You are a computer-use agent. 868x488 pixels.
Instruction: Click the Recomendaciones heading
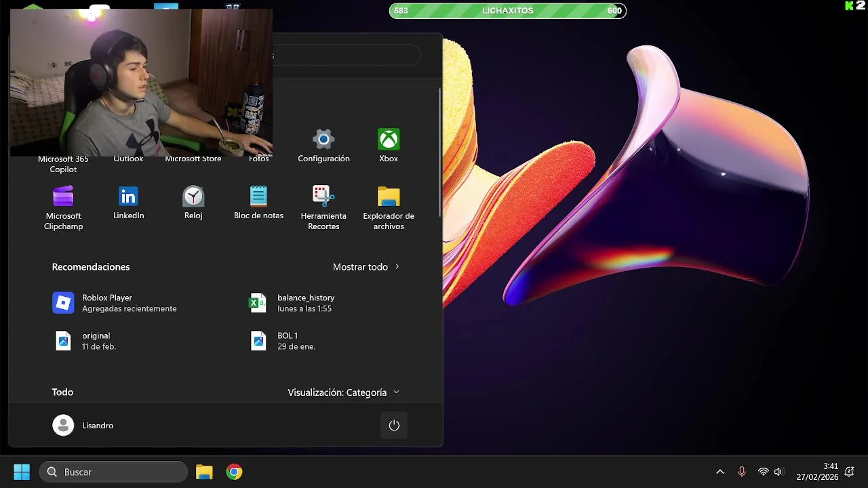click(x=91, y=267)
